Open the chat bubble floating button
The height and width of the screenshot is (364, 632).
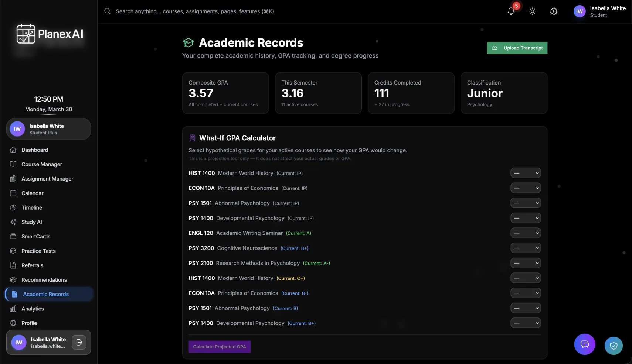click(585, 344)
